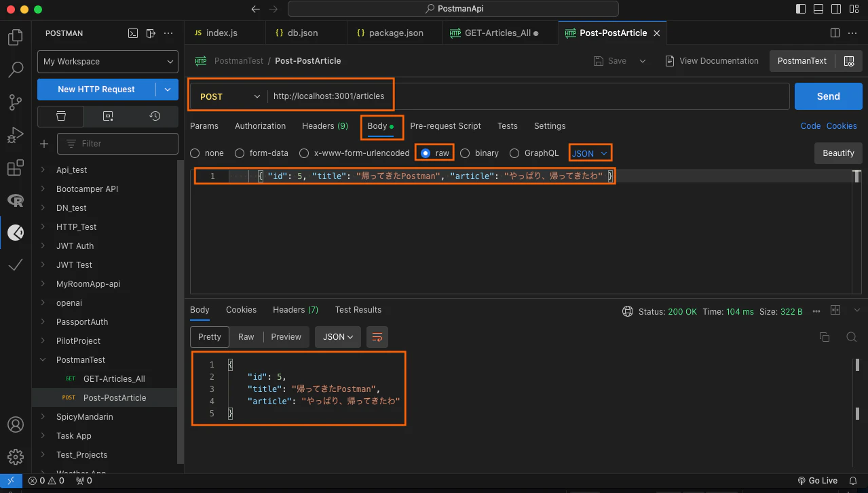Open the Search view in activity bar
Image resolution: width=868 pixels, height=493 pixels.
tap(15, 70)
